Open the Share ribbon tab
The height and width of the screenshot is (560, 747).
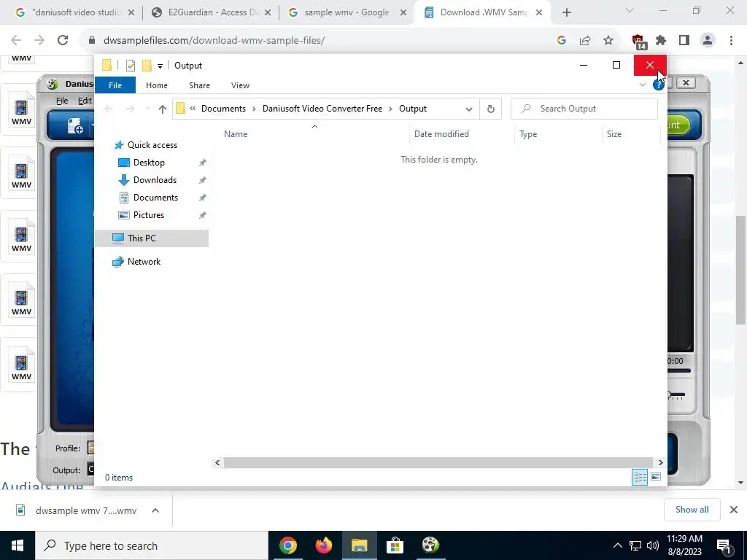pos(199,85)
